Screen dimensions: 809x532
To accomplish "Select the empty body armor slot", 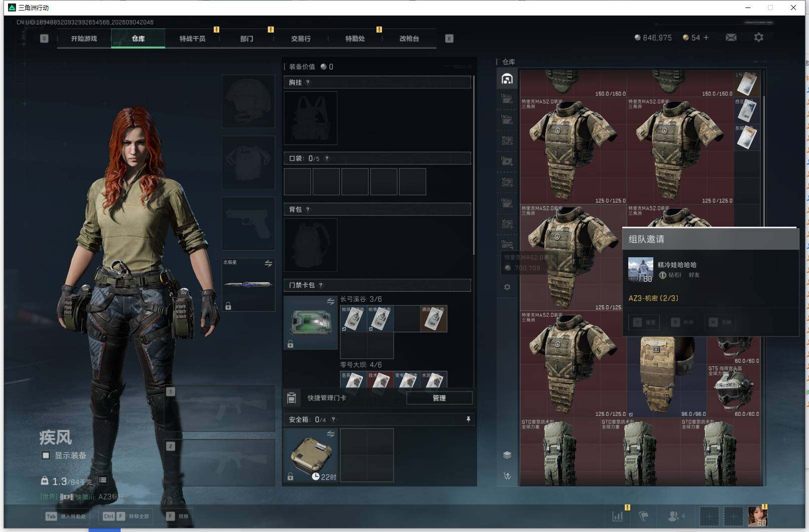I will (248, 162).
